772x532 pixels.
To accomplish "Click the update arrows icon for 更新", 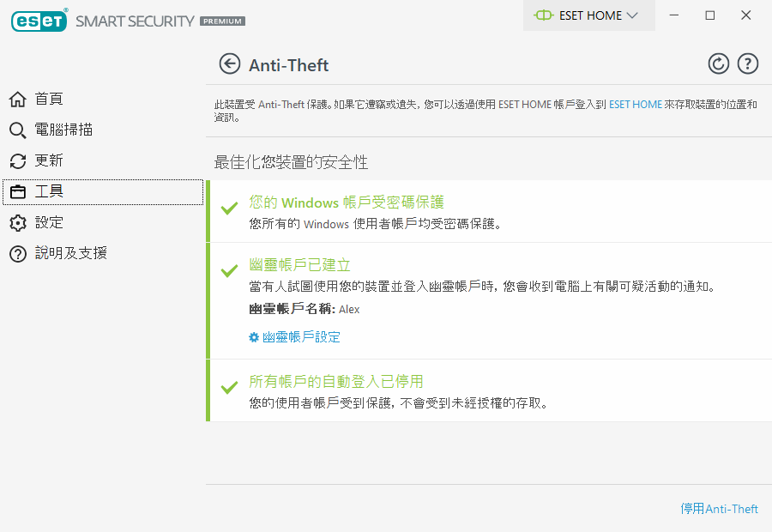I will [18, 161].
